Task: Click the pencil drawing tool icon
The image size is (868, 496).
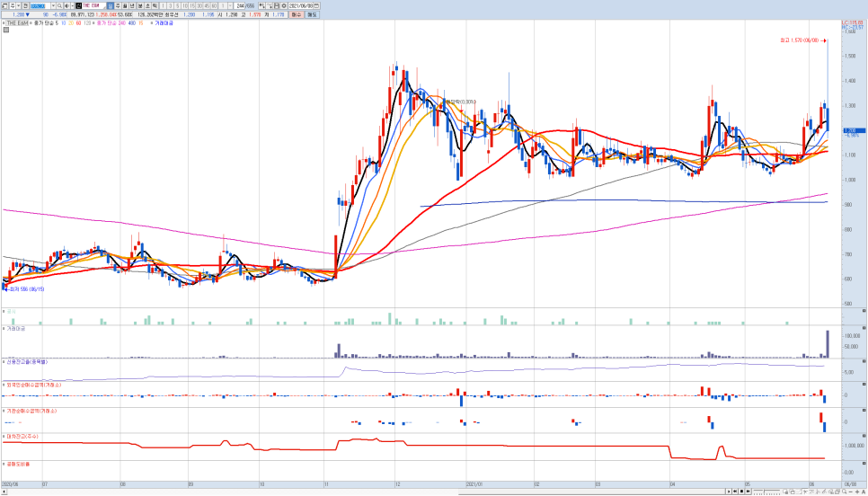Action: (824, 492)
